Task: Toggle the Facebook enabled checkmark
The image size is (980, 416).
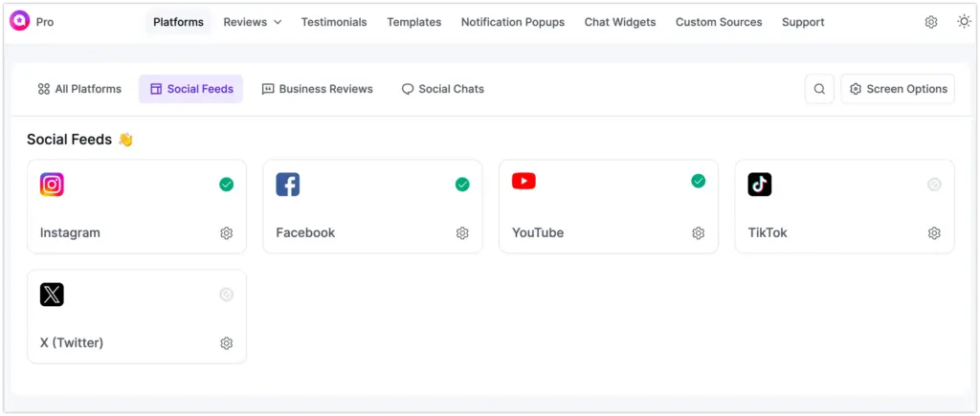Action: (462, 185)
